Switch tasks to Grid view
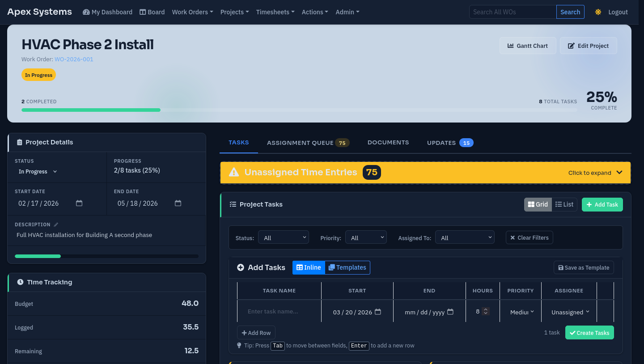This screenshot has width=644, height=364. tap(538, 204)
